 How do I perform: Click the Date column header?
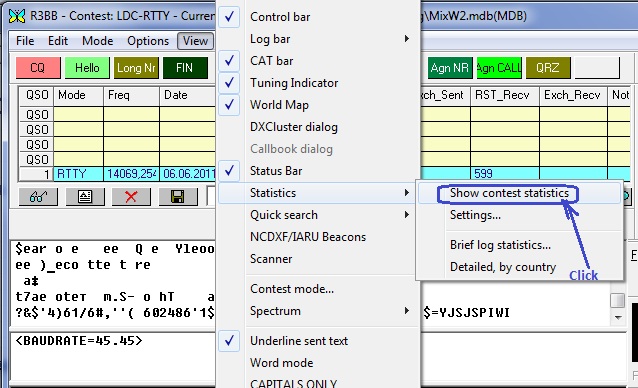188,96
